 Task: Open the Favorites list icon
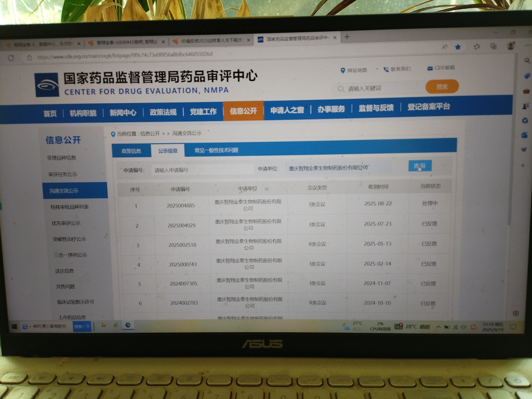(x=477, y=47)
